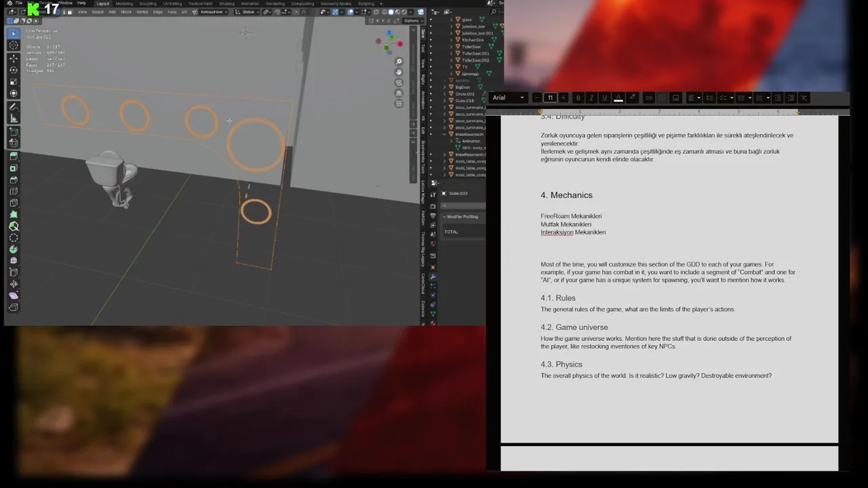
Task: Select the Extrude Region tool
Action: (13, 156)
